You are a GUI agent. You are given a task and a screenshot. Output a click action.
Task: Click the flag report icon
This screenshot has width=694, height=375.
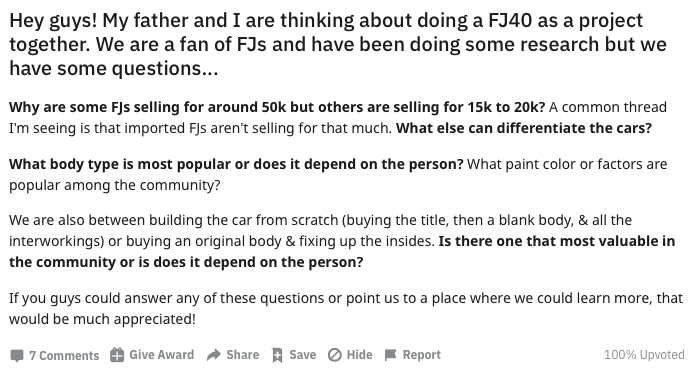[390, 355]
